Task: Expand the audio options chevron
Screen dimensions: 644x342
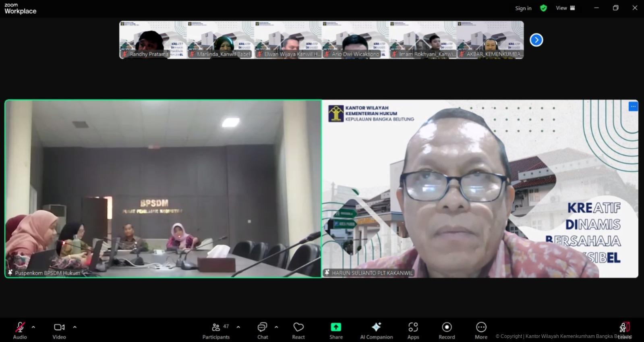Action: click(33, 327)
